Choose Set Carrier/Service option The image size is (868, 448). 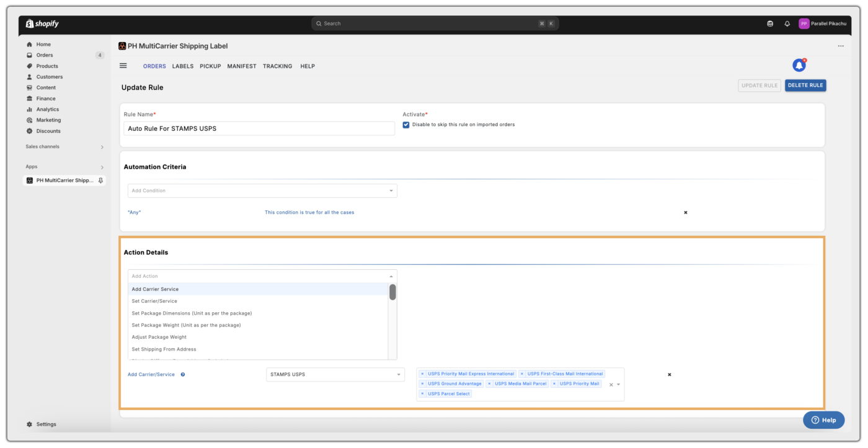258,302
